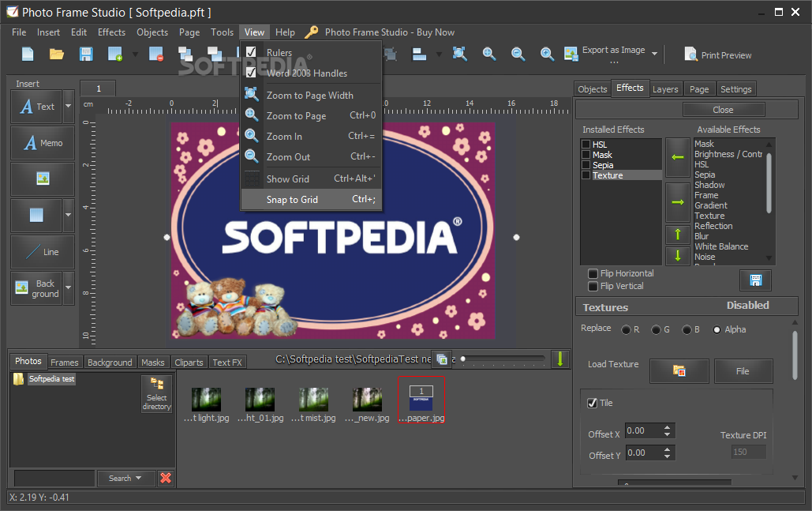Select the Line insert tool
The height and width of the screenshot is (511, 812).
43,251
